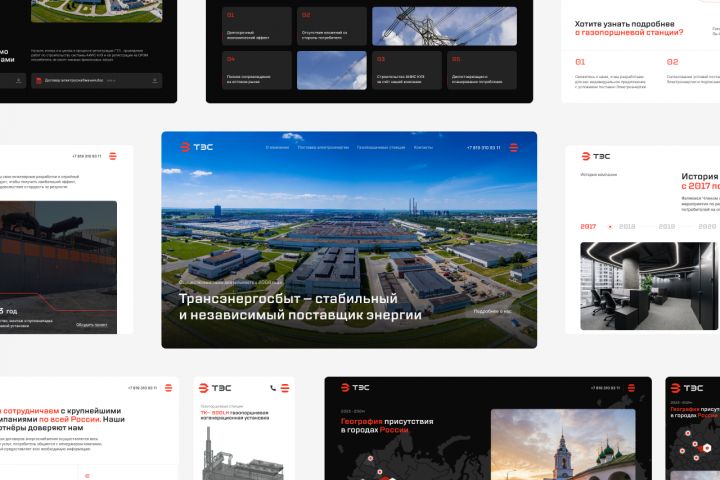Click phone number in the partners mockup
720x480 pixels.
(142, 388)
